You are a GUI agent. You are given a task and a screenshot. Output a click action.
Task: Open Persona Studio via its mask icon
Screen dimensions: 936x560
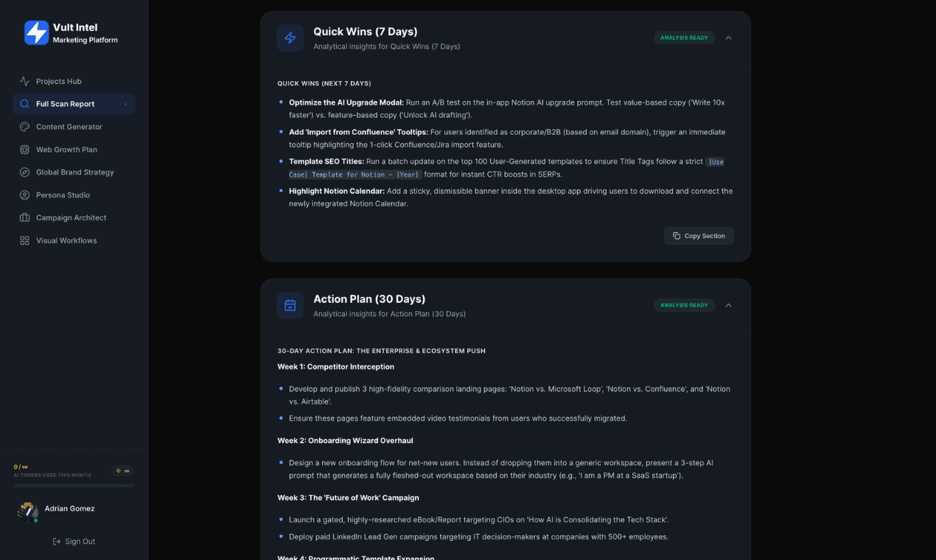pos(24,195)
